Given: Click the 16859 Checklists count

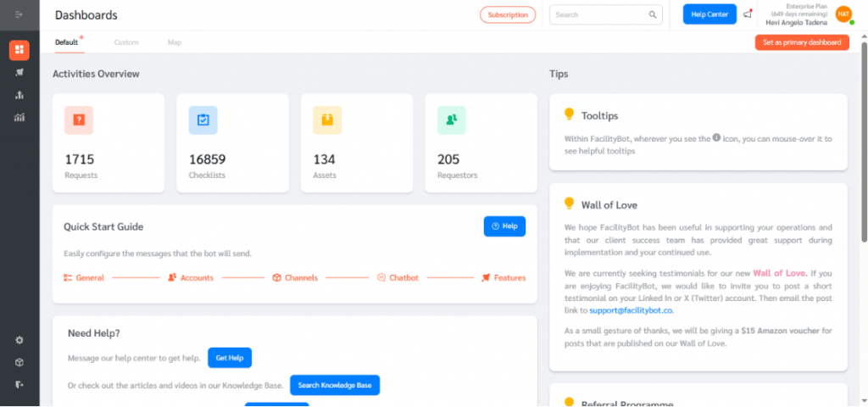Looking at the screenshot, I should click(207, 160).
